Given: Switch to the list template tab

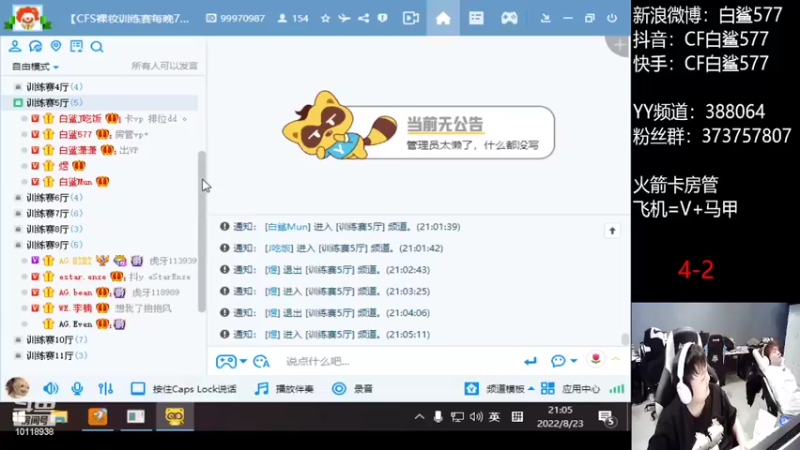Looking at the screenshot, I should pyautogui.click(x=476, y=18).
